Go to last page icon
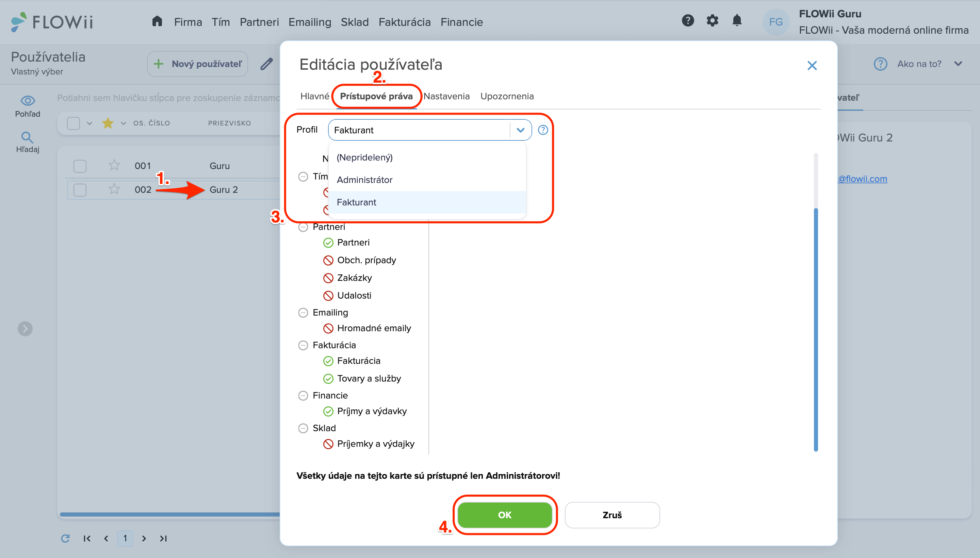980x558 pixels. pos(163,539)
